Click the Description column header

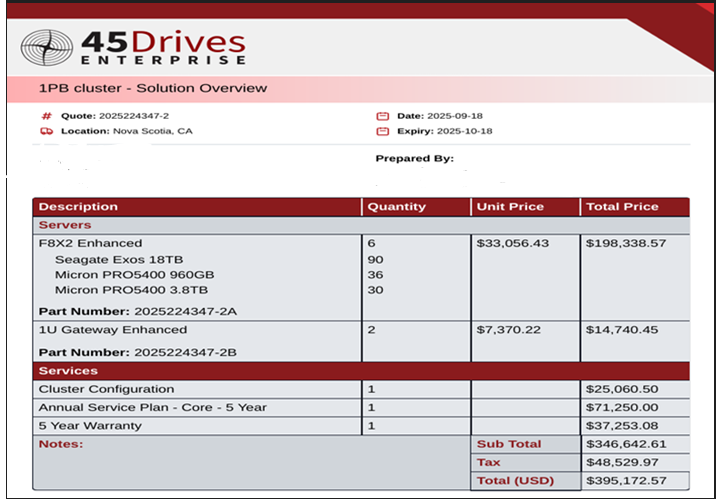pos(78,207)
